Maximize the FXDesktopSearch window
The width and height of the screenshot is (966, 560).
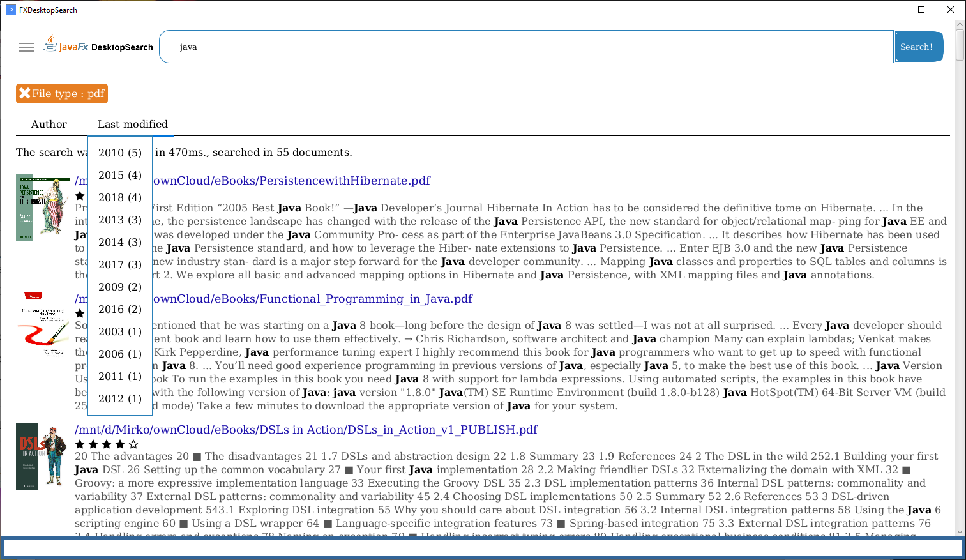point(921,10)
